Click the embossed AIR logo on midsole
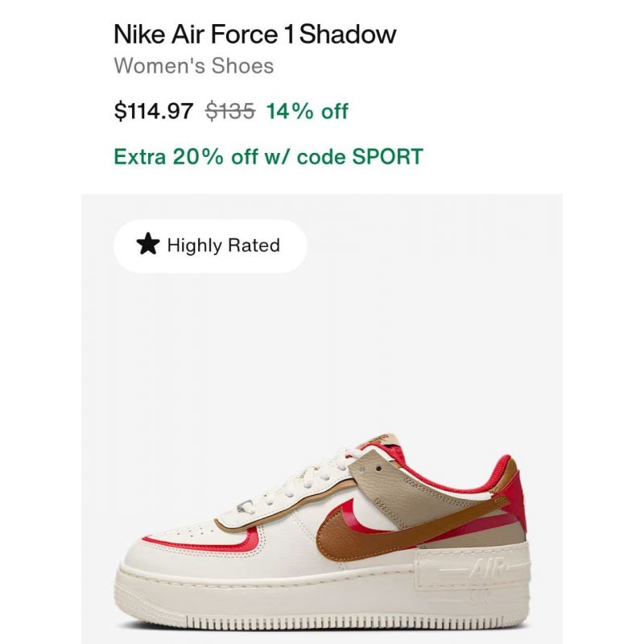The height and width of the screenshot is (644, 644). 485,569
